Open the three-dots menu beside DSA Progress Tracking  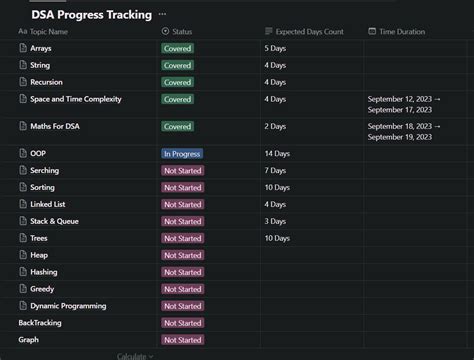[x=162, y=14]
